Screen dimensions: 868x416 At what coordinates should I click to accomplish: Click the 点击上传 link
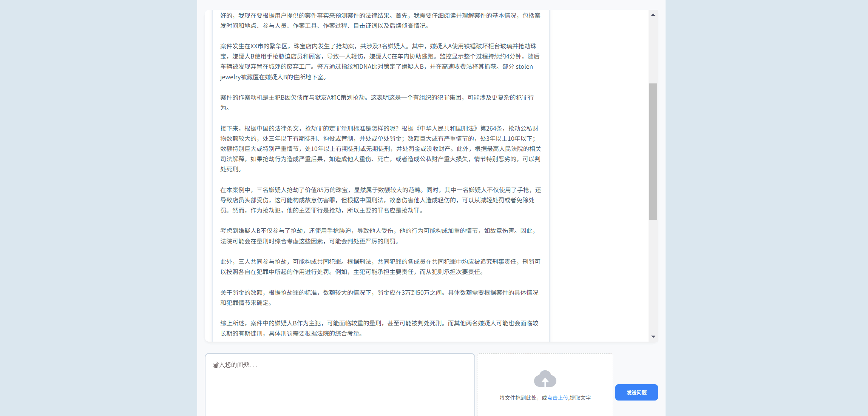pos(558,398)
